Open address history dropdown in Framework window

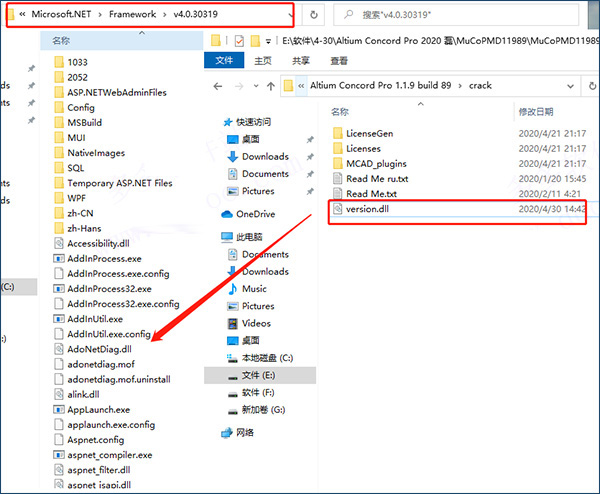(x=290, y=15)
